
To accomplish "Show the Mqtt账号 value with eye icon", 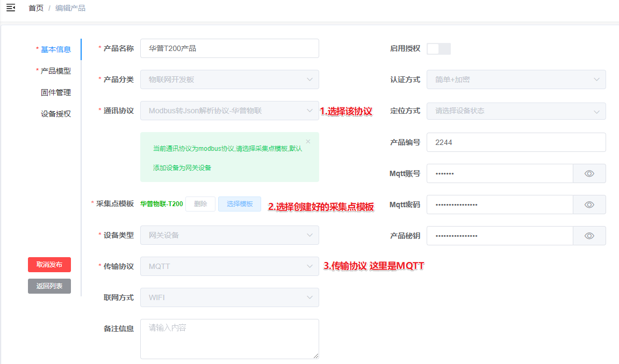I will [x=589, y=173].
